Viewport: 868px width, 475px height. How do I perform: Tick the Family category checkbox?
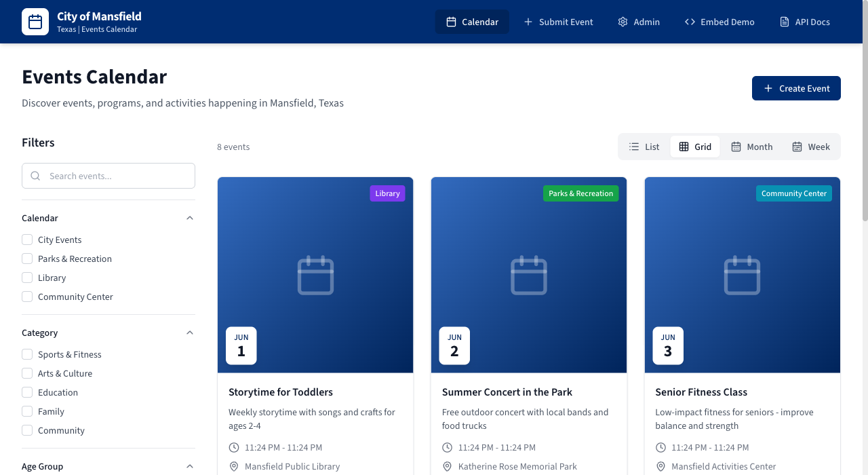pos(27,411)
